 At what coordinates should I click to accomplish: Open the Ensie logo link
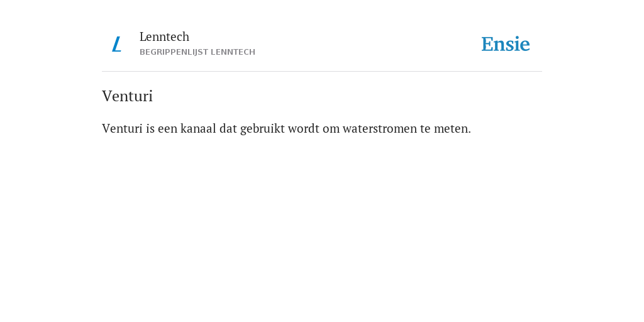point(506,44)
